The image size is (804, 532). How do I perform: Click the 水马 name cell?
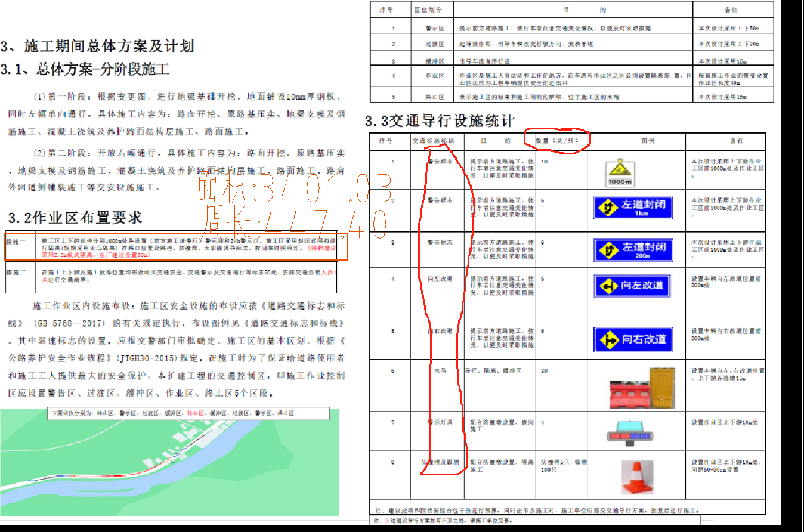tap(440, 371)
